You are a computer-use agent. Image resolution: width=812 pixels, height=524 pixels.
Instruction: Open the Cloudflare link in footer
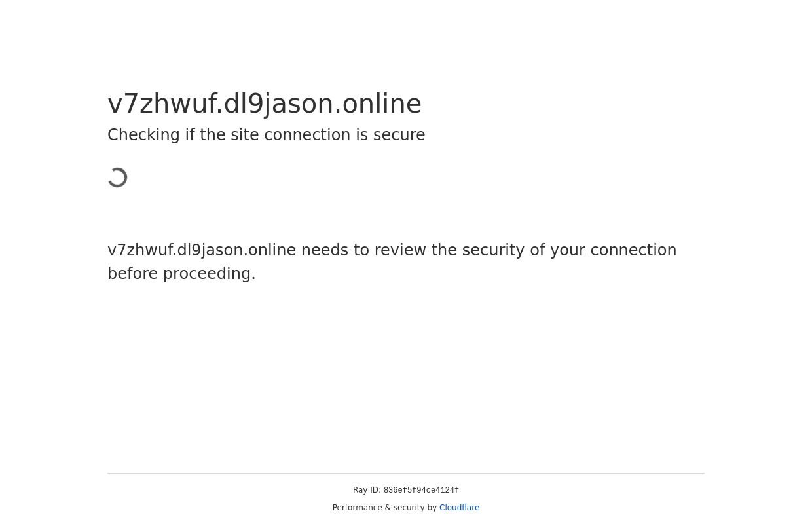[459, 508]
